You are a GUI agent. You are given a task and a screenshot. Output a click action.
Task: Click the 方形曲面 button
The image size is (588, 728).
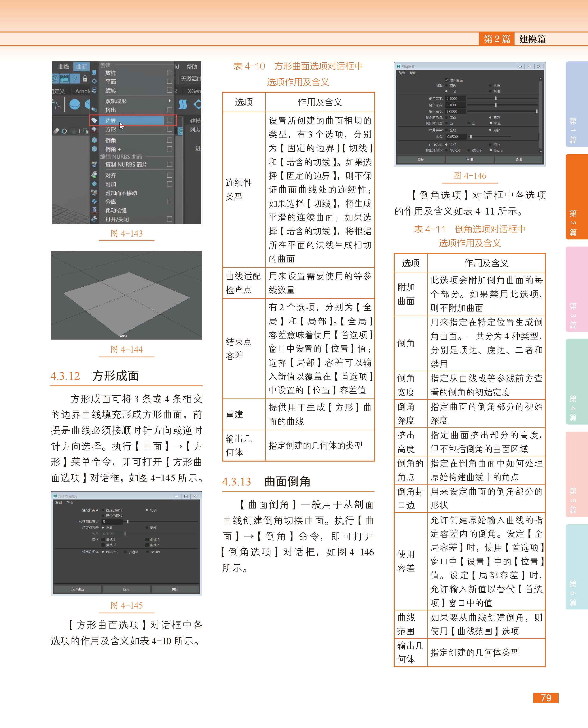coord(77,589)
